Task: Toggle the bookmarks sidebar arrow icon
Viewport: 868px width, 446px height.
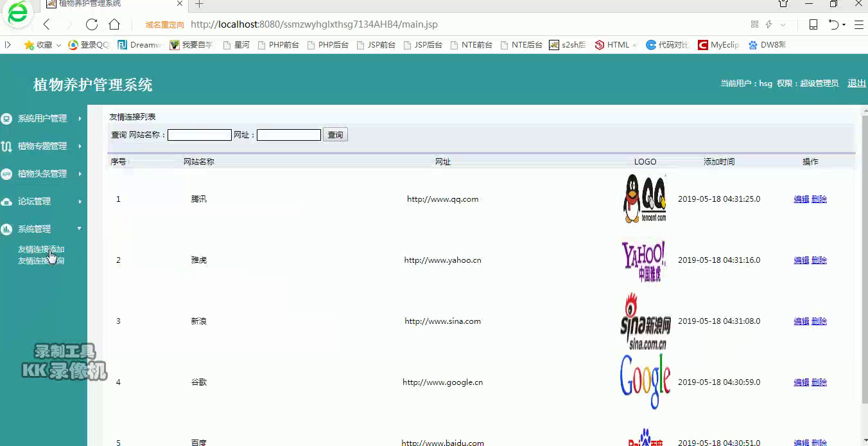Action: pos(8,45)
